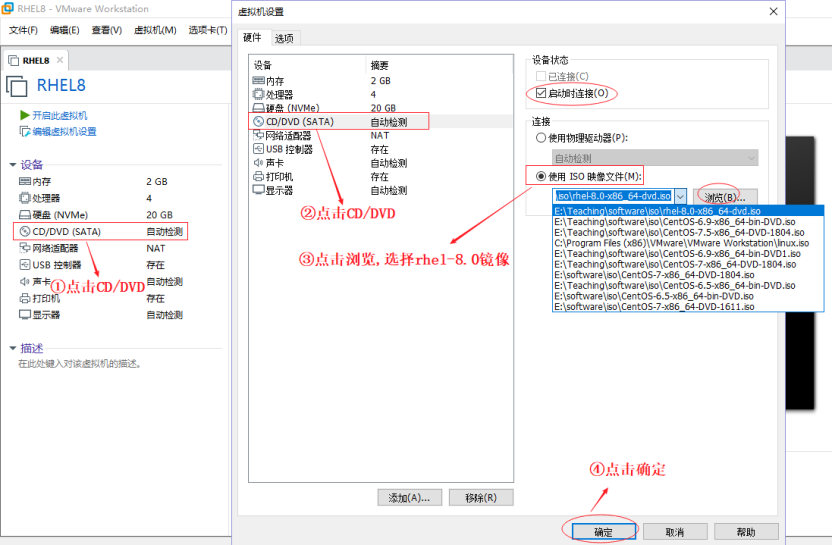Click the printer icon in main window
This screenshot has height=545, width=832.
point(25,298)
